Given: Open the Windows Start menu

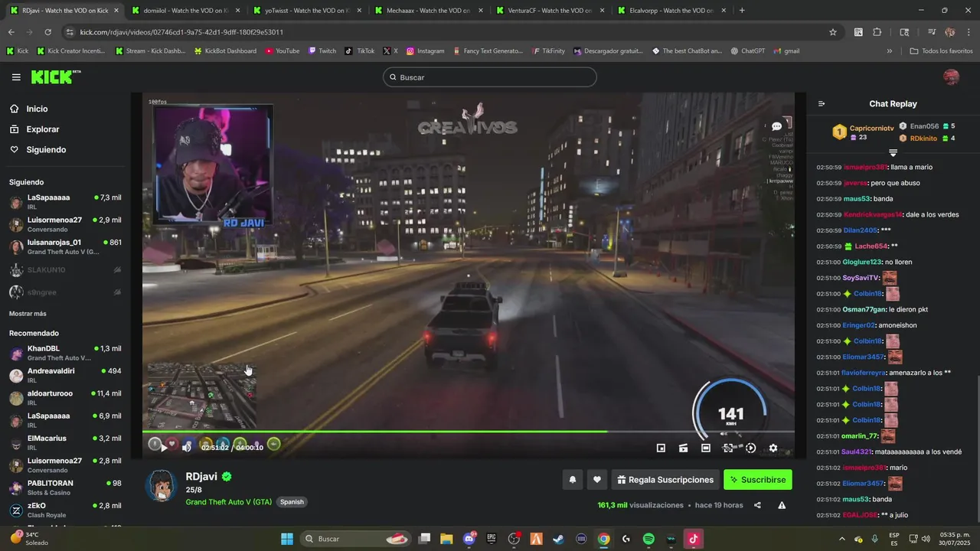Looking at the screenshot, I should pyautogui.click(x=287, y=539).
